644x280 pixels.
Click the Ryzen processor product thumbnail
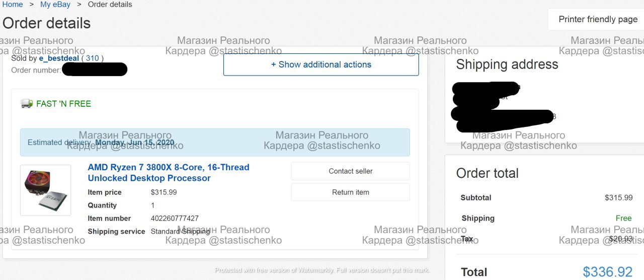point(45,190)
